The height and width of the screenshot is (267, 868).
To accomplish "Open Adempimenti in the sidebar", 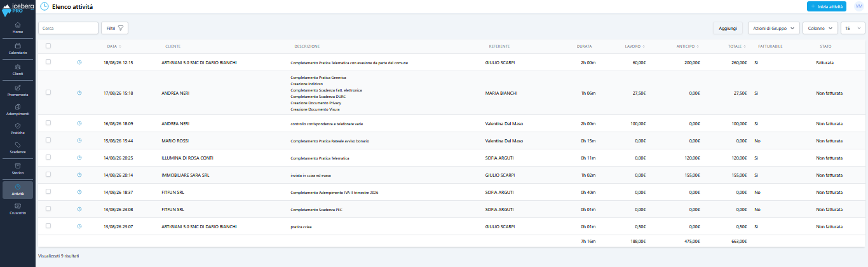I will (x=17, y=109).
